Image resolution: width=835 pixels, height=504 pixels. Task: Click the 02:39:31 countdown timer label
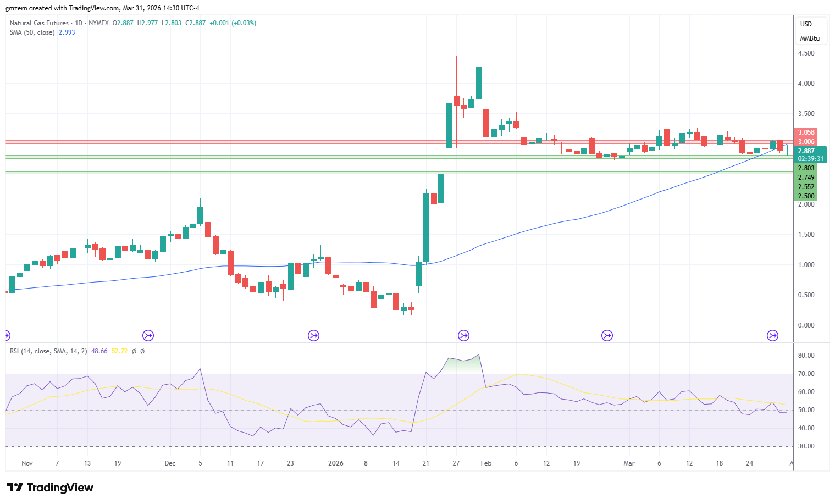pyautogui.click(x=811, y=159)
